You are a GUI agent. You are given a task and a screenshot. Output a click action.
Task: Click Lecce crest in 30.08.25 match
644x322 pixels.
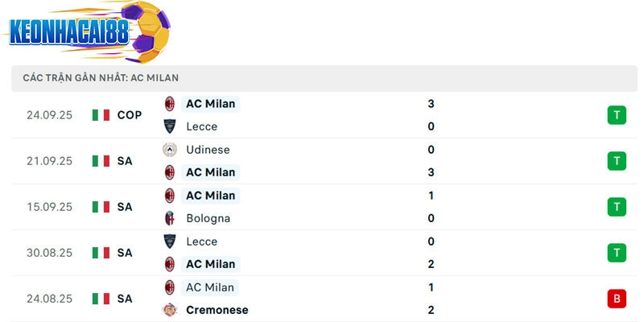pyautogui.click(x=170, y=242)
